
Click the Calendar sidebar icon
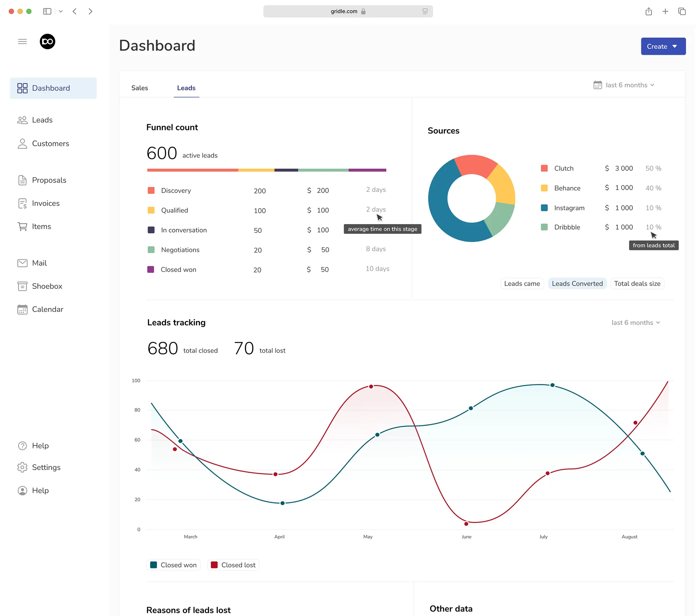[x=22, y=309]
